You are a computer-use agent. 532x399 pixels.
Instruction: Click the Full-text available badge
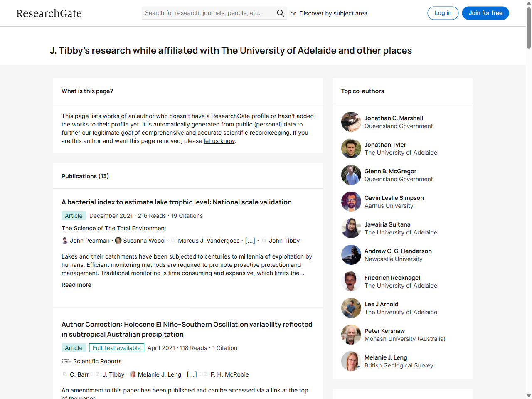click(x=116, y=348)
